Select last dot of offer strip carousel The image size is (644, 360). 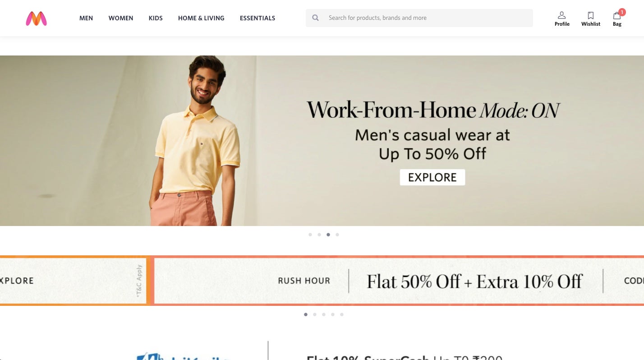[x=342, y=314]
